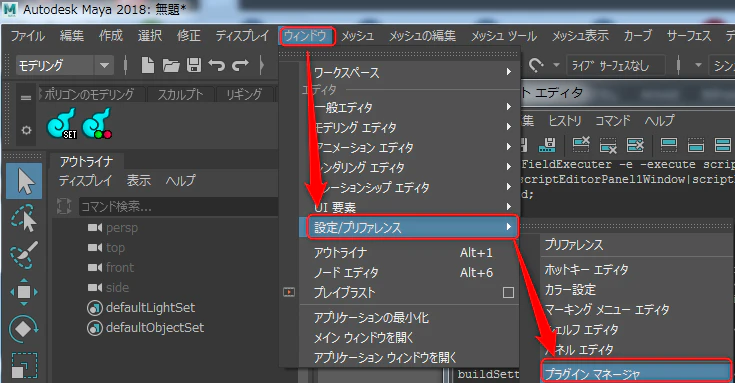Image resolution: width=735 pixels, height=383 pixels.
Task: Click the Outliner コマンド検索 search field
Action: click(178, 206)
